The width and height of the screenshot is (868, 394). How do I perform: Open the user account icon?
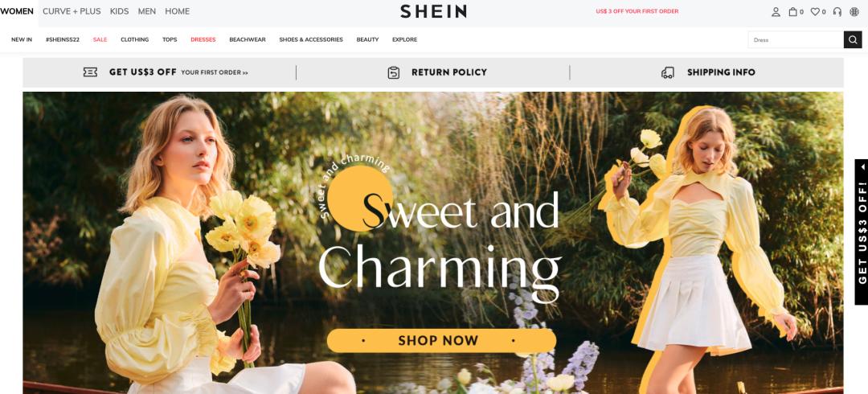pos(776,11)
